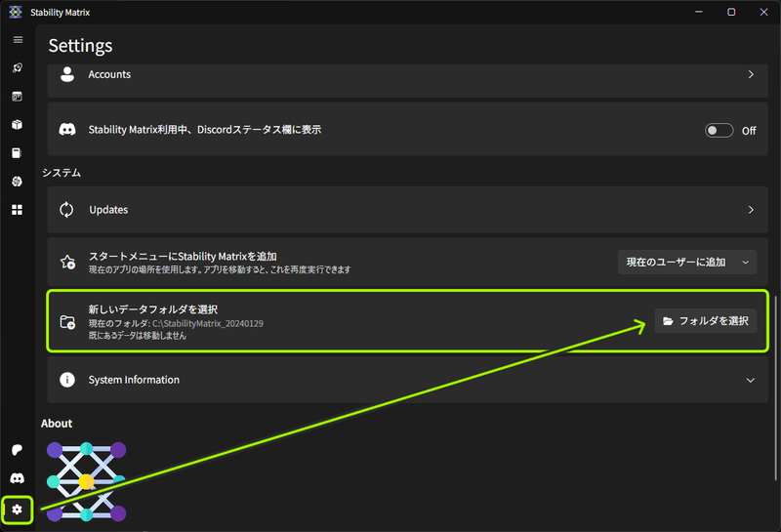This screenshot has width=781, height=532.
Task: Click the settings page vertical scrollbar
Action: coord(775,389)
